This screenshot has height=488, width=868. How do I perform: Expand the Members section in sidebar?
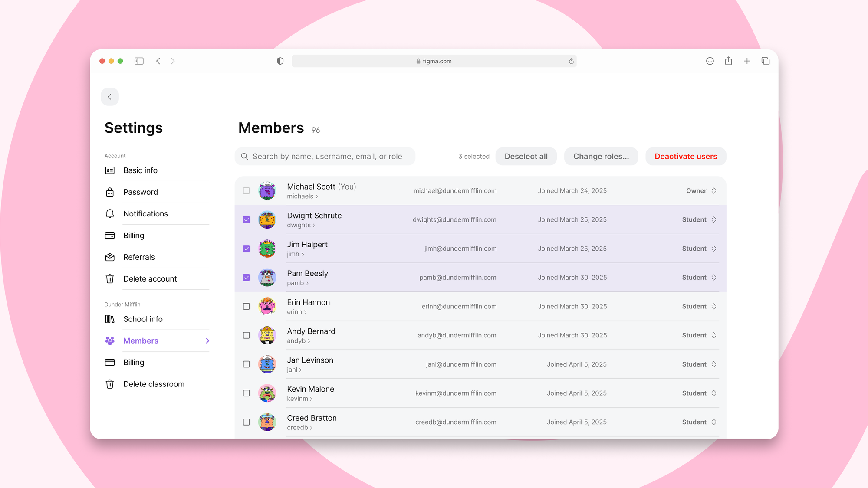point(207,341)
